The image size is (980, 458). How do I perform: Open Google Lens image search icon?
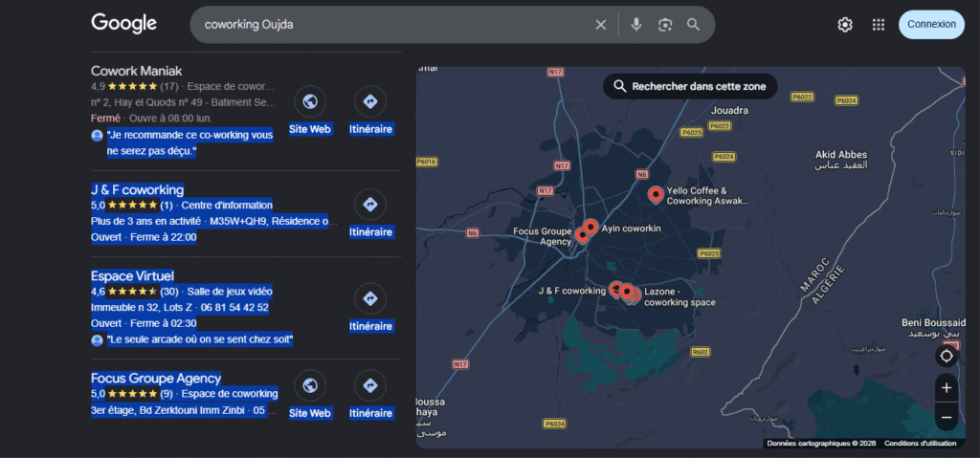(x=665, y=24)
